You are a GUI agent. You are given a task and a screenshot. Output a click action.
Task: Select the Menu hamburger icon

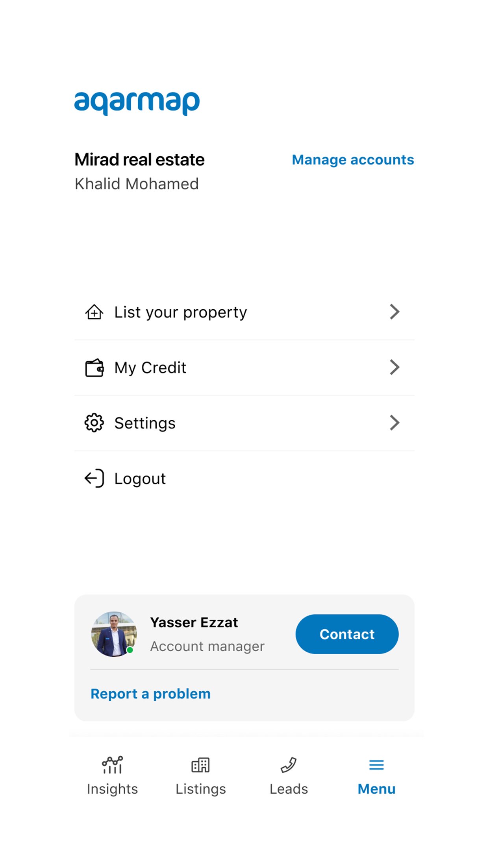point(376,765)
